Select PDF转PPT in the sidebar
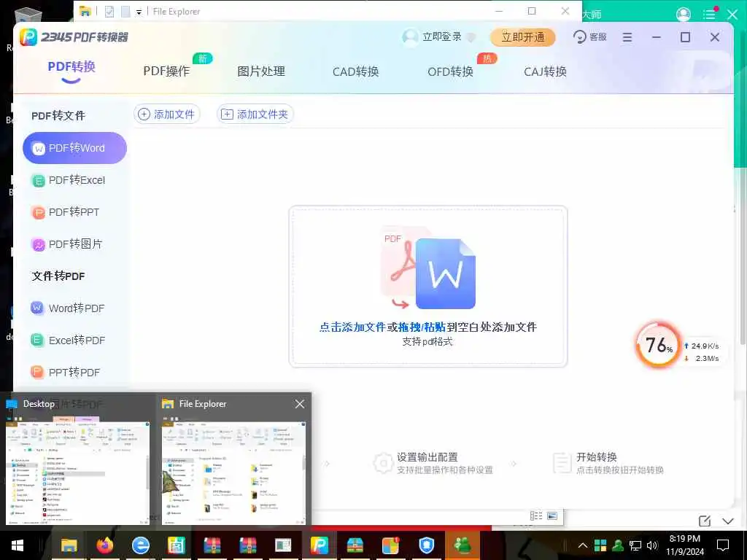The height and width of the screenshot is (560, 747). point(74,212)
